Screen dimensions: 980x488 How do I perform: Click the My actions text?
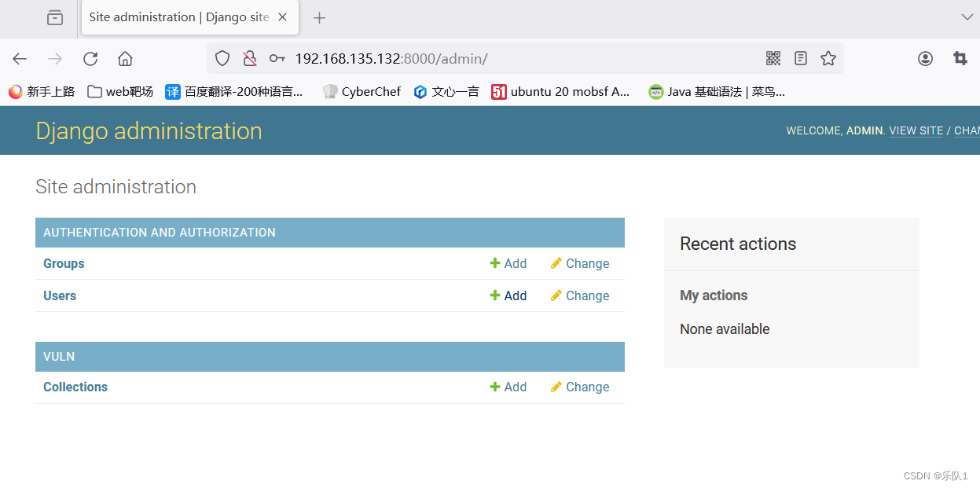[714, 295]
